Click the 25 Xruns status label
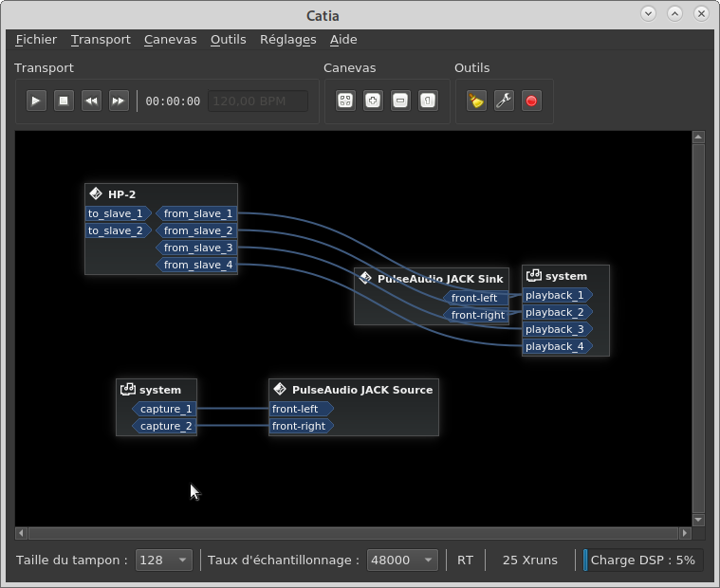The height and width of the screenshot is (588, 720). [x=529, y=560]
